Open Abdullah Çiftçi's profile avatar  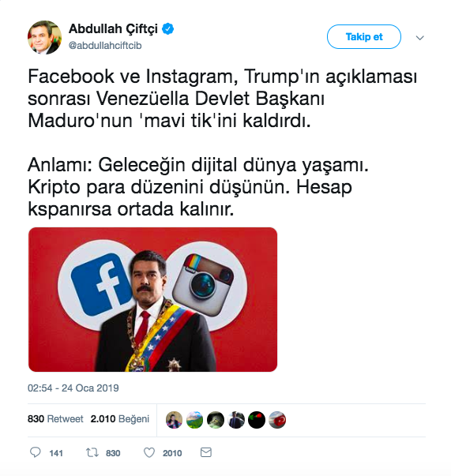45,37
